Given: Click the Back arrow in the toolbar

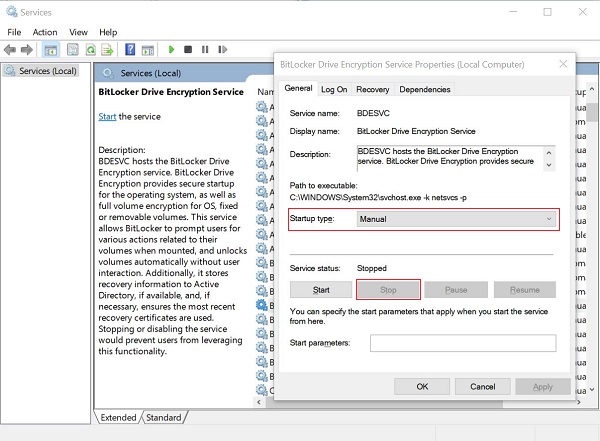Looking at the screenshot, I should click(x=12, y=49).
